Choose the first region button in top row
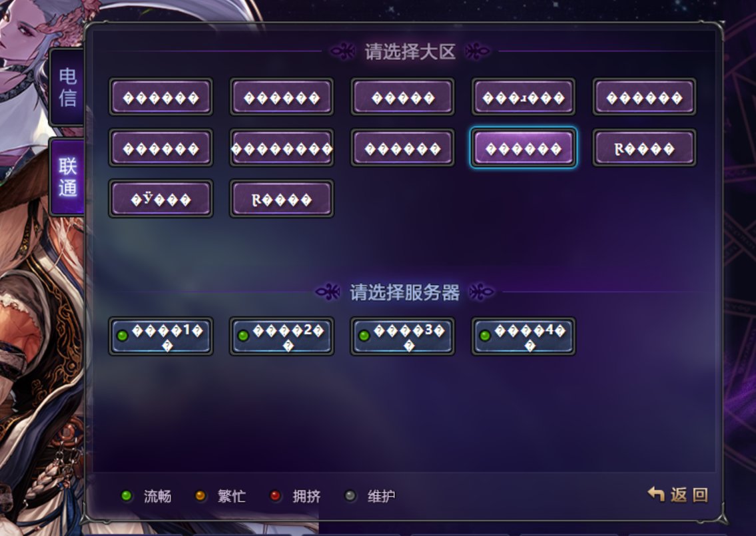The image size is (756, 536). (161, 97)
